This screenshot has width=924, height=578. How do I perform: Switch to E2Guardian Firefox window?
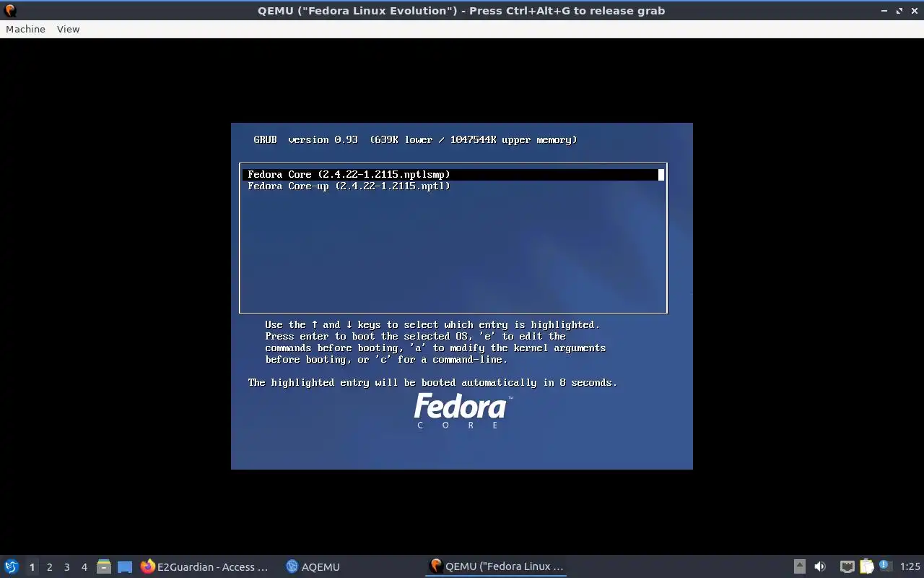tap(205, 566)
